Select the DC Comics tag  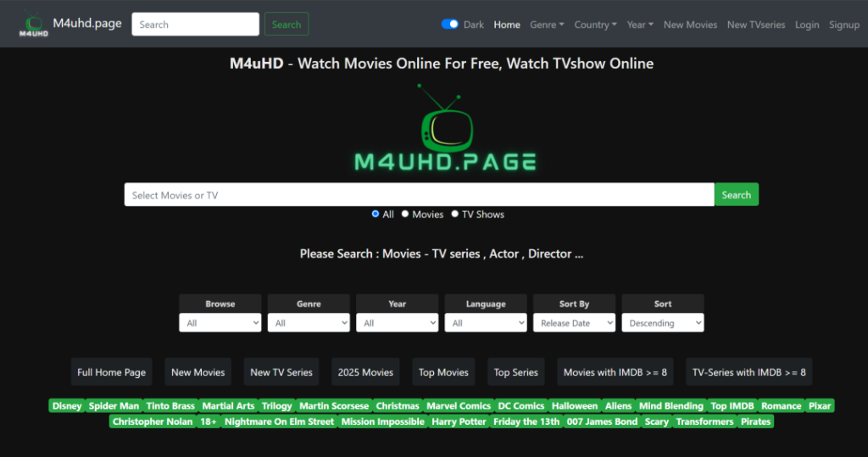[x=521, y=406]
